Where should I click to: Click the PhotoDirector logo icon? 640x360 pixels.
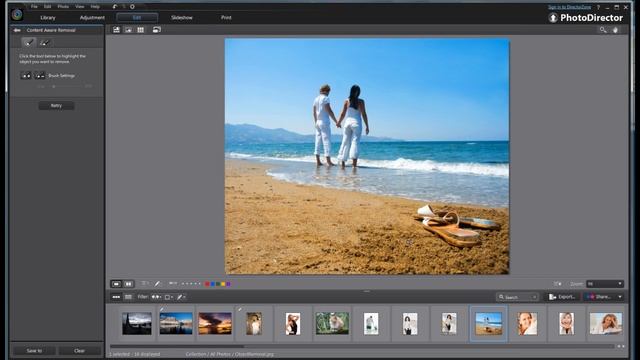point(17,15)
